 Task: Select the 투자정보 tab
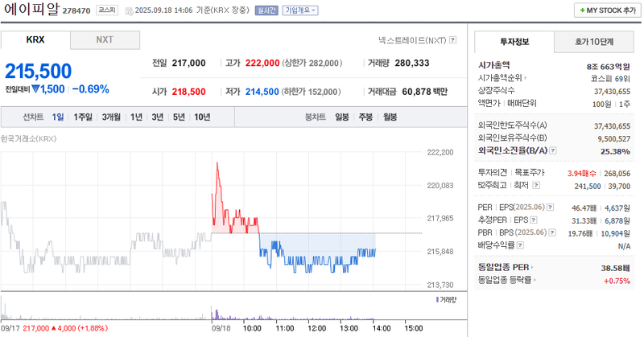pos(514,42)
